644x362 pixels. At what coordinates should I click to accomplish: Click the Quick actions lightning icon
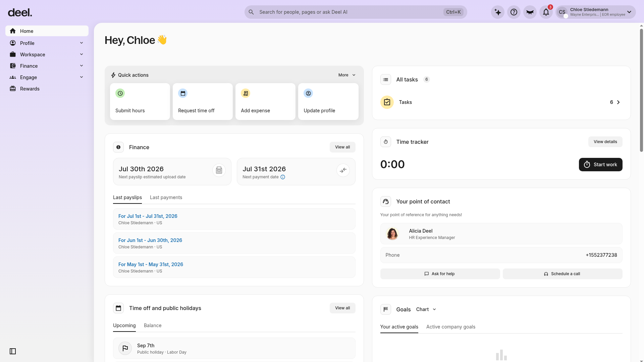113,75
